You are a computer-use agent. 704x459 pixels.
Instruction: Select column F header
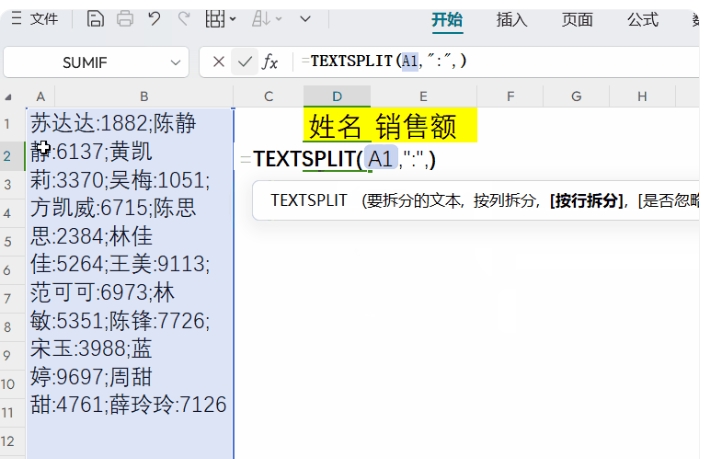(x=510, y=97)
